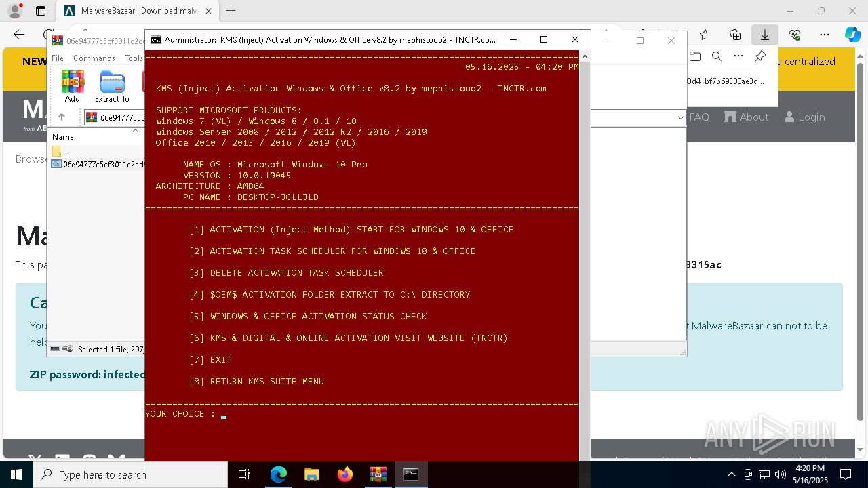Click the Edge profile avatar icon

14,11
